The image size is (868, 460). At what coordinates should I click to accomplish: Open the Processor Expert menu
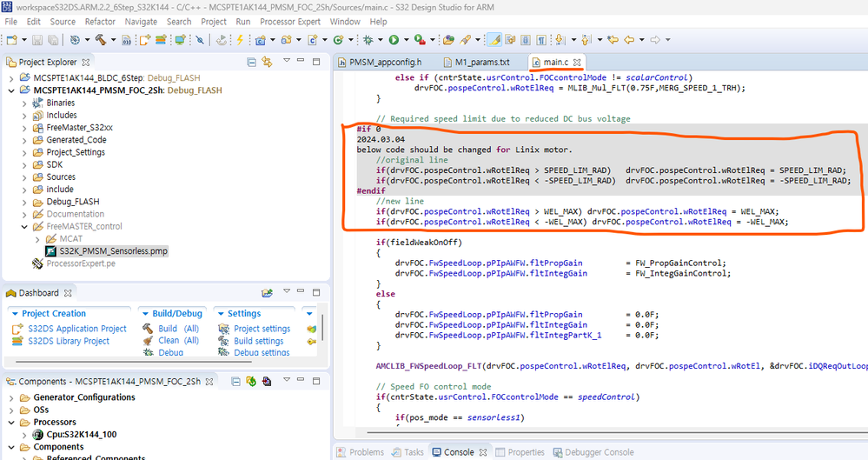point(290,22)
